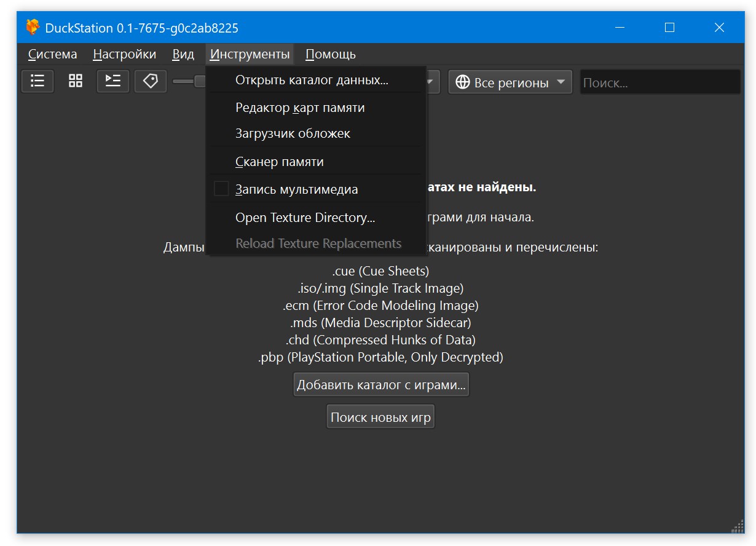
Task: Open the Настройки menu
Action: (125, 54)
